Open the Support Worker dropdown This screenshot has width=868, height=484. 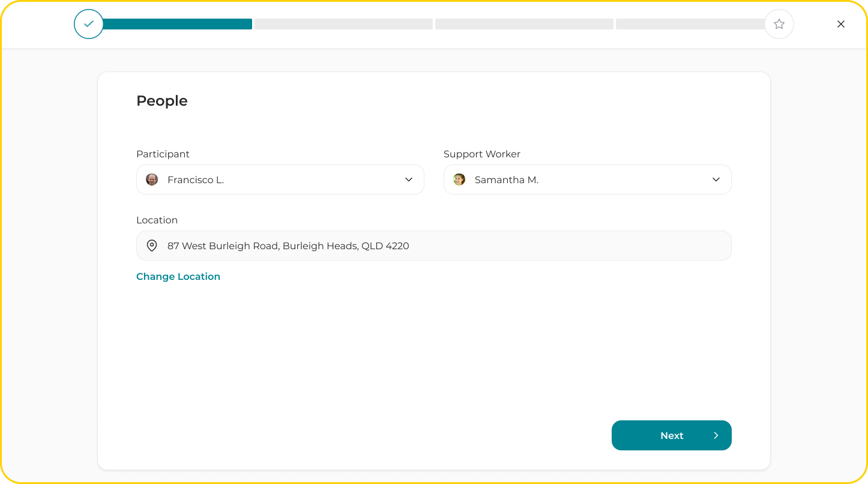coord(588,180)
